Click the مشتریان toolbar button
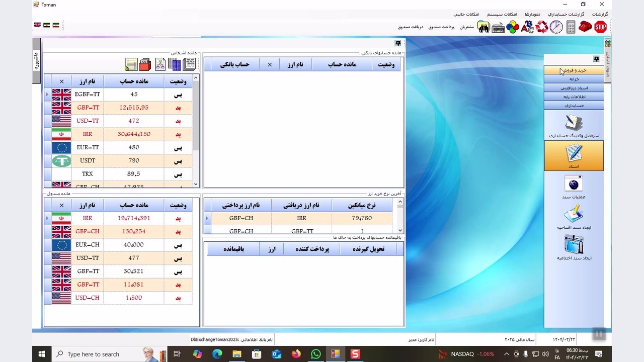This screenshot has width=644, height=362. 467,27
